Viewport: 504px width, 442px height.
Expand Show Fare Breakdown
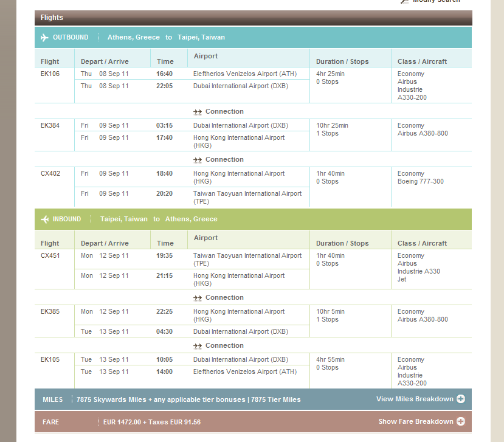(x=421, y=421)
